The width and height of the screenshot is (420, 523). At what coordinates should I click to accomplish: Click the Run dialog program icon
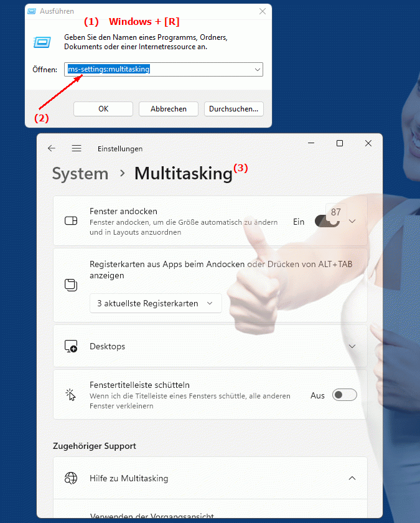point(42,42)
